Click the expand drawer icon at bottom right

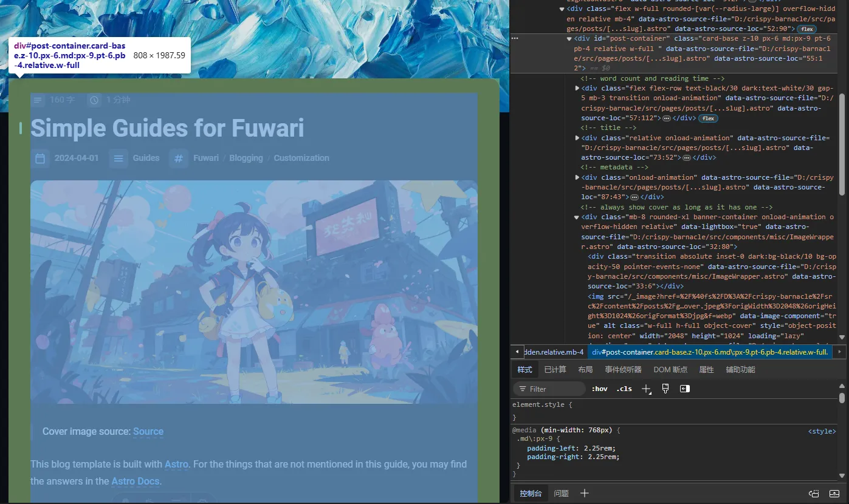point(834,493)
